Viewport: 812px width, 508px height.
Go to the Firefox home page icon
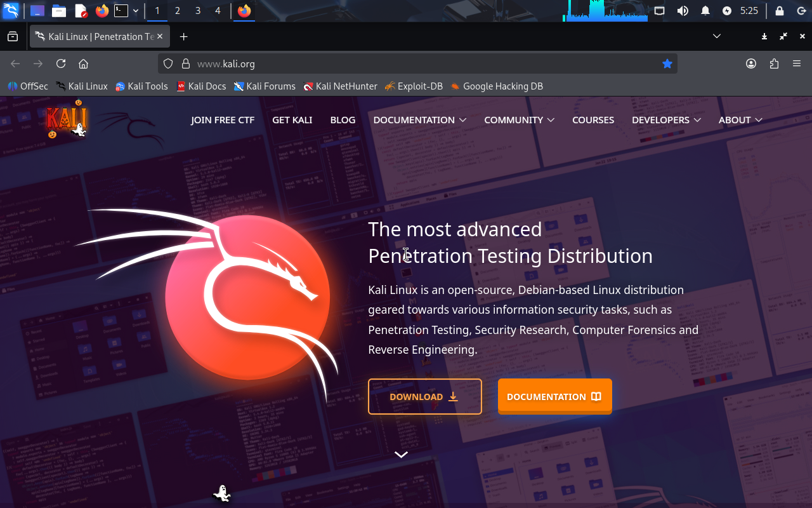(x=83, y=63)
